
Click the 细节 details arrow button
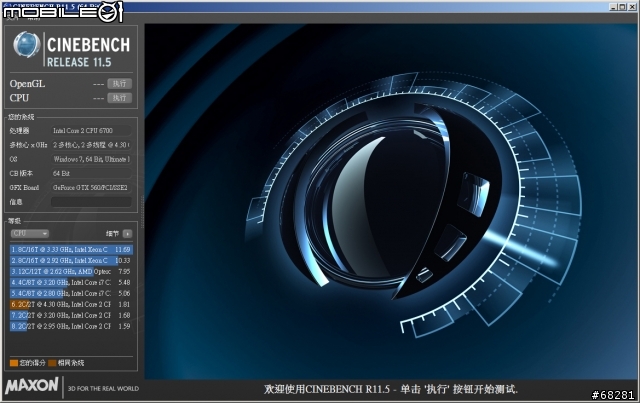[x=127, y=234]
